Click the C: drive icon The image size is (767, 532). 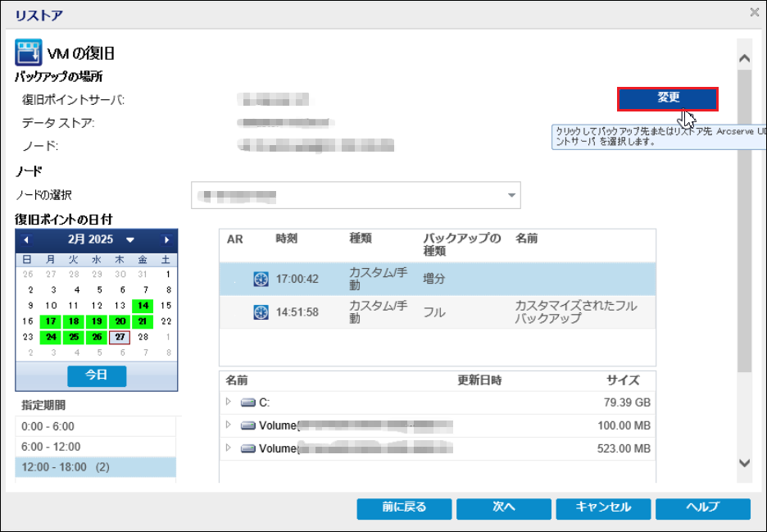[x=248, y=402]
